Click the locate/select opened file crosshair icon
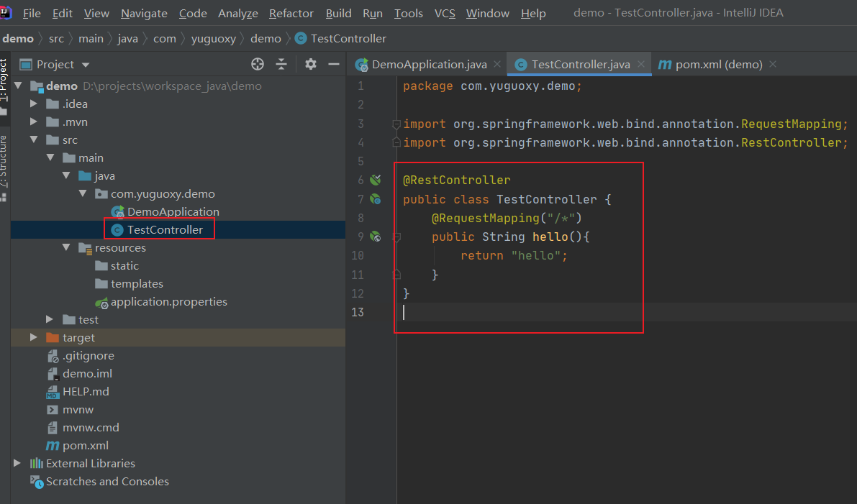The height and width of the screenshot is (504, 857). (258, 65)
